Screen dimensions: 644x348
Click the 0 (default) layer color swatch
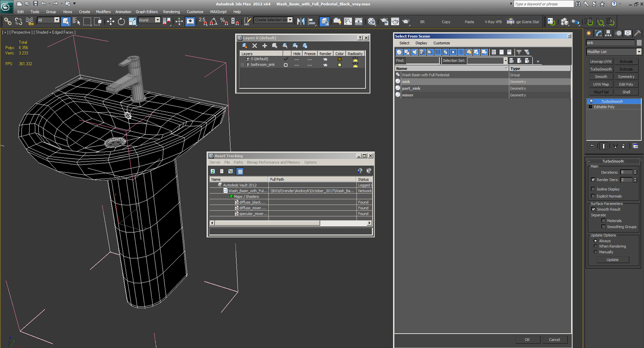click(339, 59)
